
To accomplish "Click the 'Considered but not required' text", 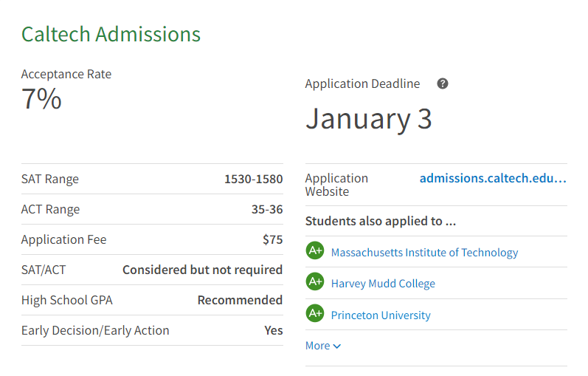I will click(202, 270).
